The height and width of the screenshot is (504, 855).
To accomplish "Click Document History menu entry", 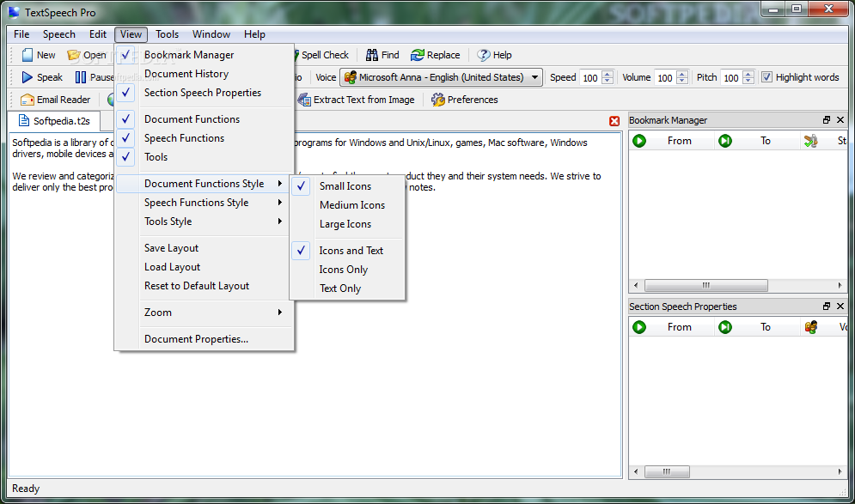I will [x=205, y=74].
